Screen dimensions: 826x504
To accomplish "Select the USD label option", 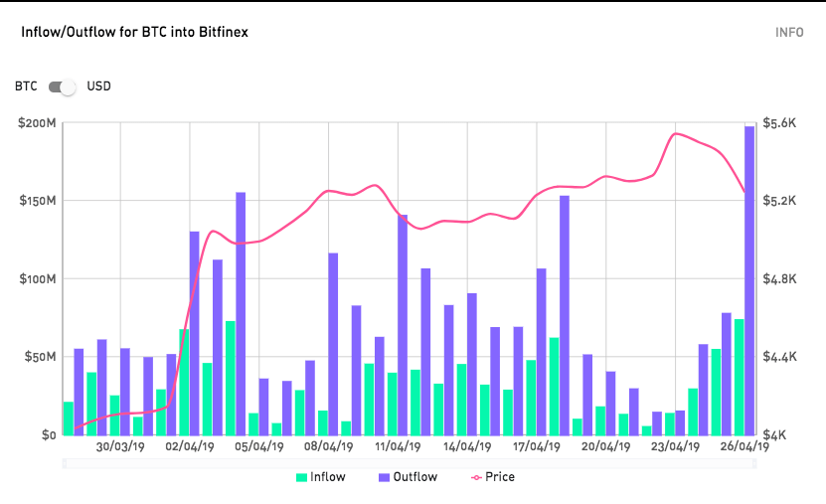I will point(98,86).
